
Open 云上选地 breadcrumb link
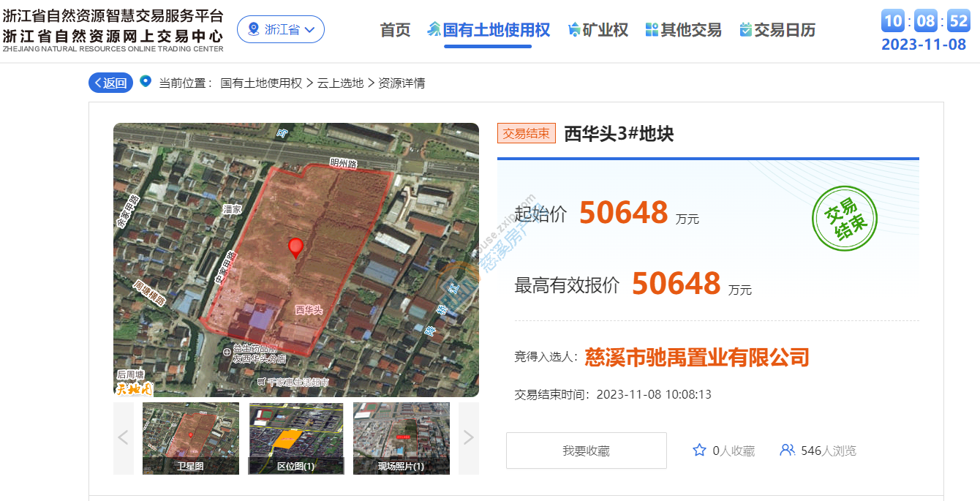(x=340, y=83)
